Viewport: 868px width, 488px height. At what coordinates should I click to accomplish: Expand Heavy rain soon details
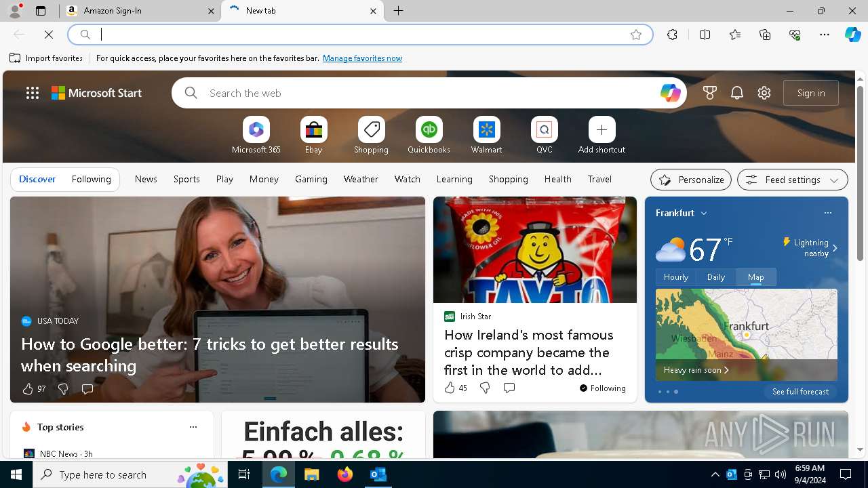pos(696,370)
